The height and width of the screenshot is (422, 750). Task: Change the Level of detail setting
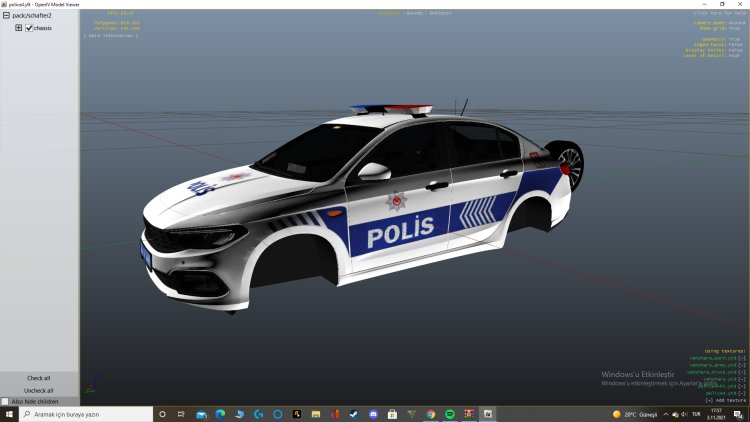point(711,56)
